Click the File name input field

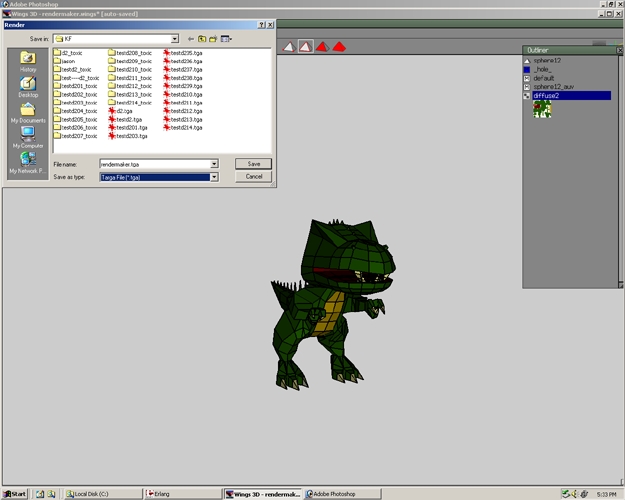(x=155, y=164)
